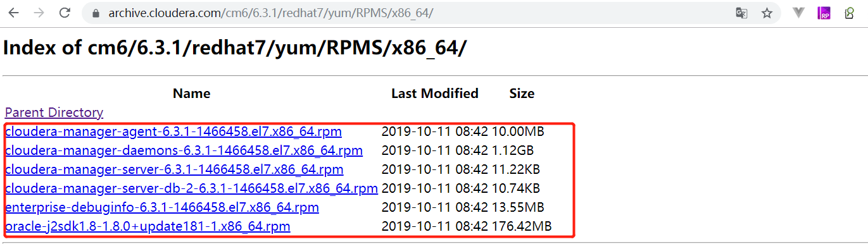Open the Parent Directory link
Screen dimensions: 868x244
point(54,113)
